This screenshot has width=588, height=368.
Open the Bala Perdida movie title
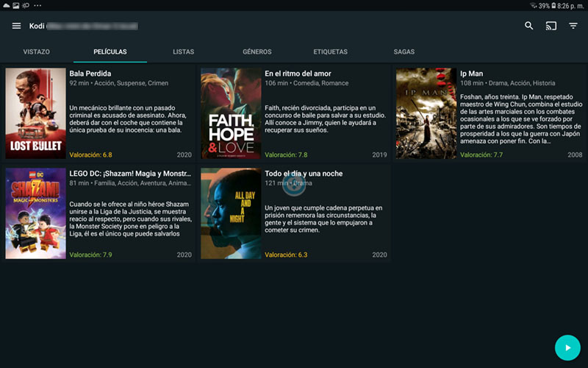90,74
